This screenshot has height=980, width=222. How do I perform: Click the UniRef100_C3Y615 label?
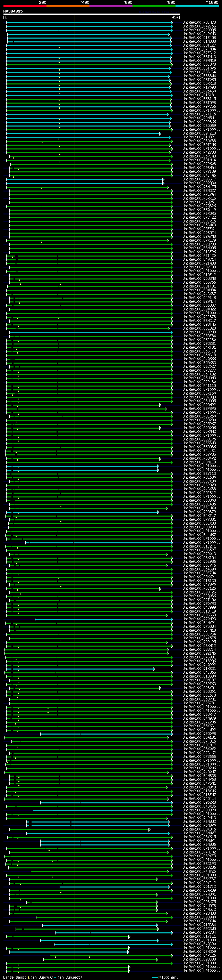[199, 836]
